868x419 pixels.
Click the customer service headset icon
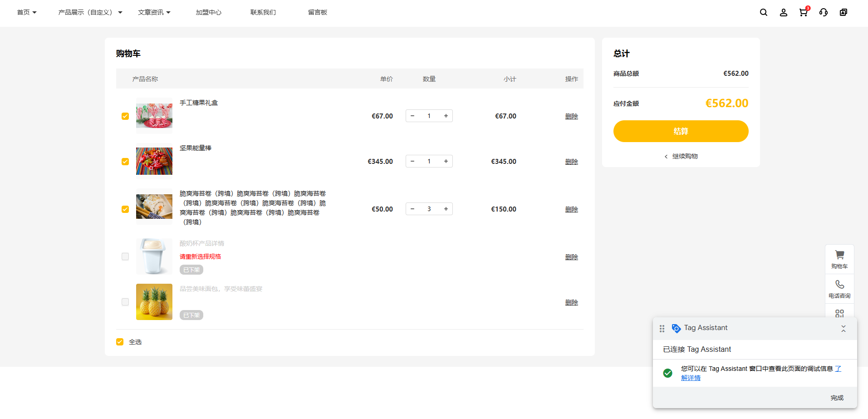823,13
